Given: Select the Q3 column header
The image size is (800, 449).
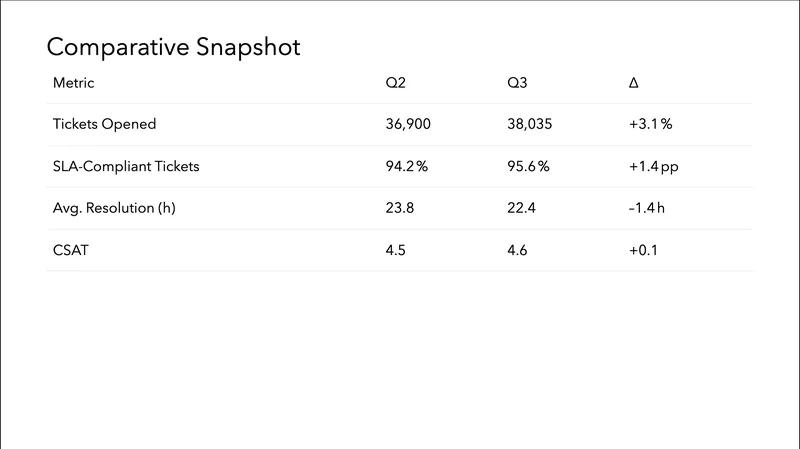Looking at the screenshot, I should click(518, 83).
